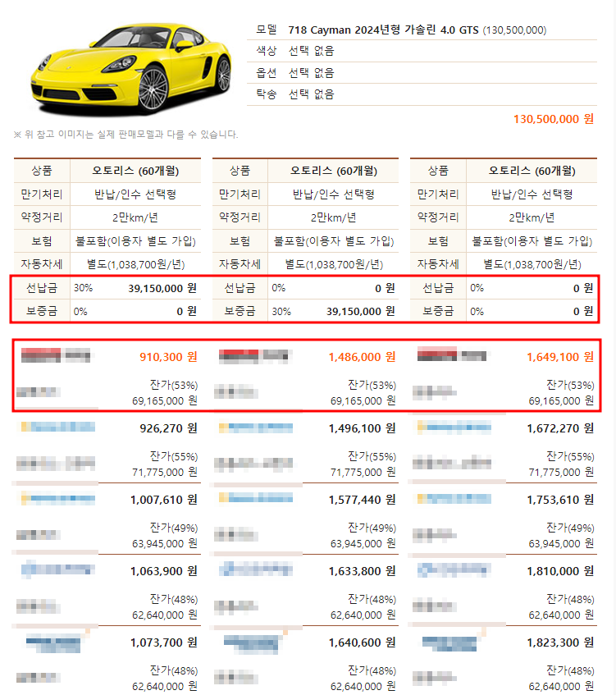Select the model name 718 Cayman 2024년형 text
Viewport: 616px width, 695px height.
(x=345, y=30)
